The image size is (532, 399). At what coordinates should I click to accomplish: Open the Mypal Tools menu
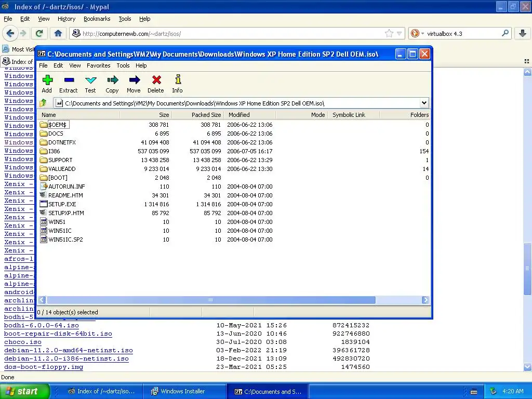(x=125, y=19)
